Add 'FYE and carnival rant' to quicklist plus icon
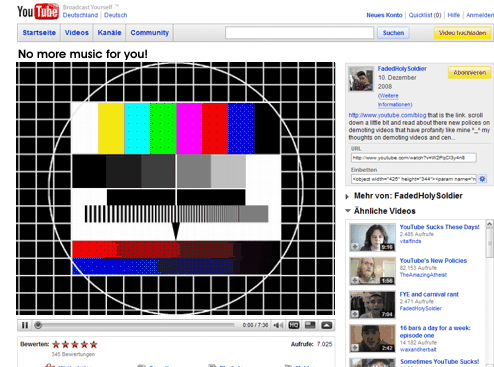 pyautogui.click(x=355, y=314)
